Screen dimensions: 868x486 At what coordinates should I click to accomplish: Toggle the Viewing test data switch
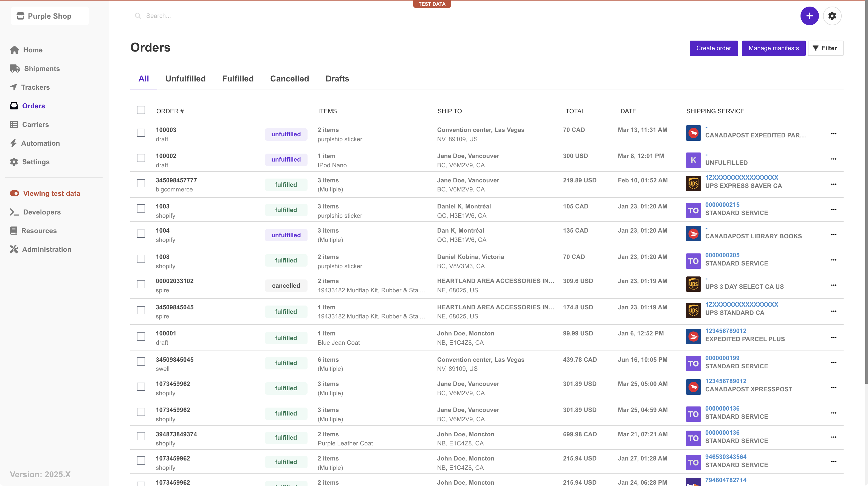pyautogui.click(x=15, y=193)
